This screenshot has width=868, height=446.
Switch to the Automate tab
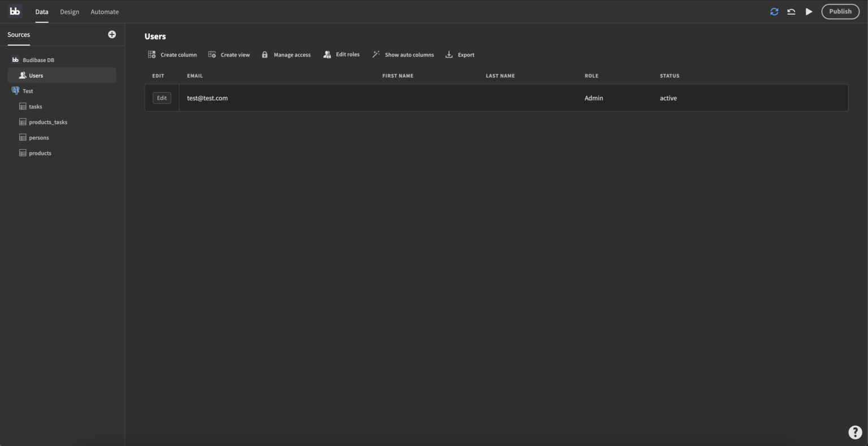tap(104, 11)
